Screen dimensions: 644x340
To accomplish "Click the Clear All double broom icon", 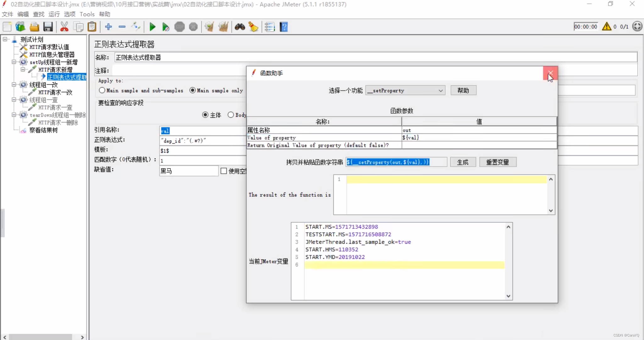I will 223,27.
